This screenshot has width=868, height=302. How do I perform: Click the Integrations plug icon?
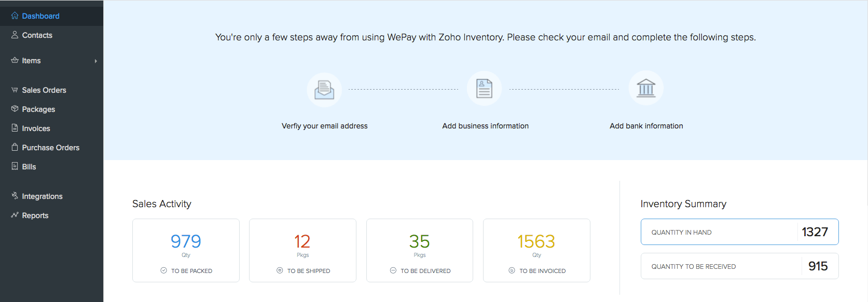pyautogui.click(x=15, y=196)
